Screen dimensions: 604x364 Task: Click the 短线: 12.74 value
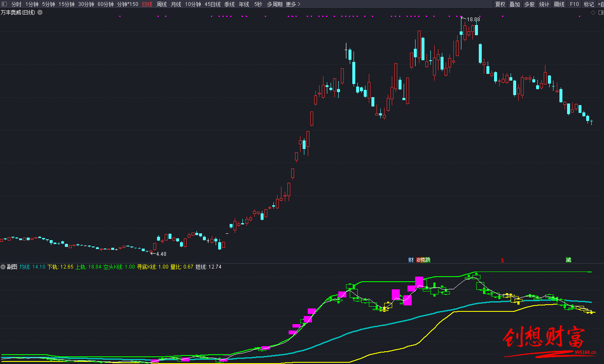(208, 267)
